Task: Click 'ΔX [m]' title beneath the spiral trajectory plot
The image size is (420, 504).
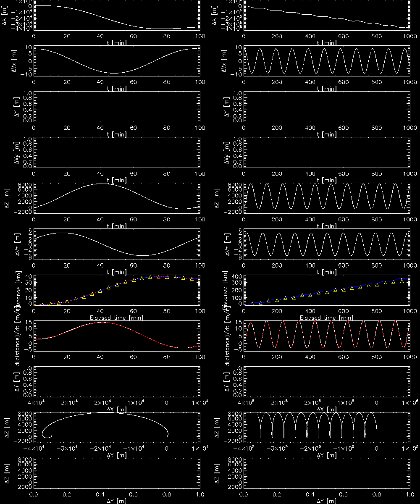Action: pos(117,455)
